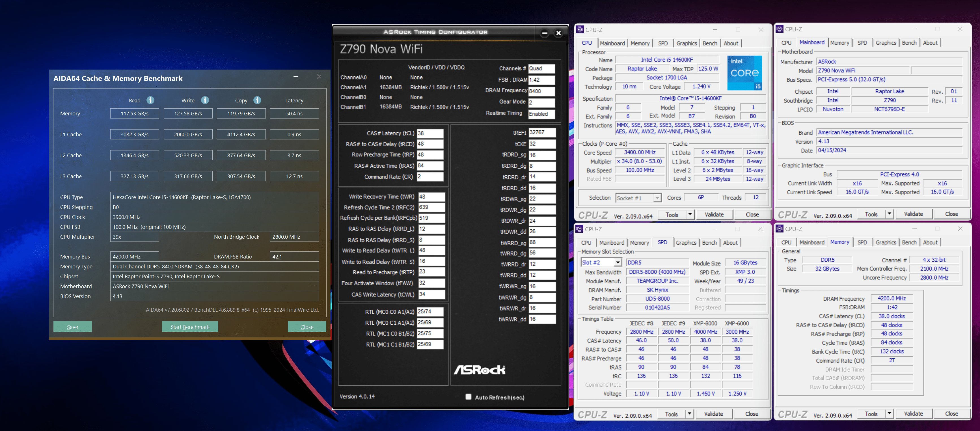This screenshot has height=431, width=980.
Task: Click CPU-Z app icon in top-left CPU window
Action: tap(580, 30)
